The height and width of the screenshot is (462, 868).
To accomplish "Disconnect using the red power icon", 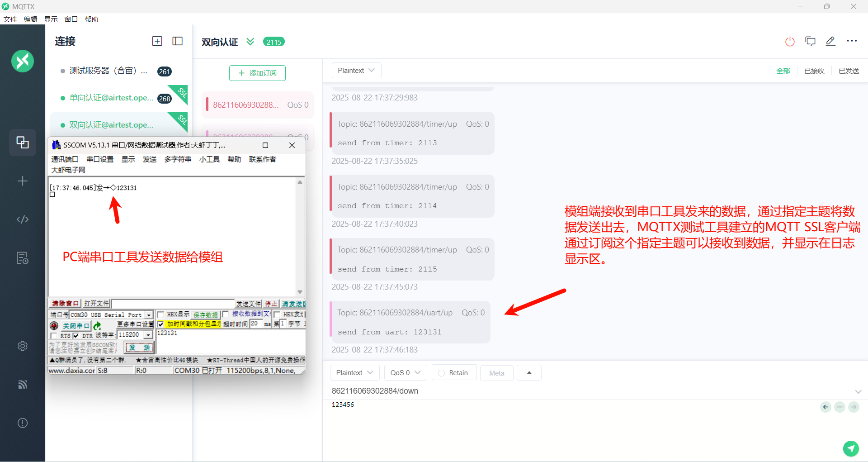I will pos(790,42).
